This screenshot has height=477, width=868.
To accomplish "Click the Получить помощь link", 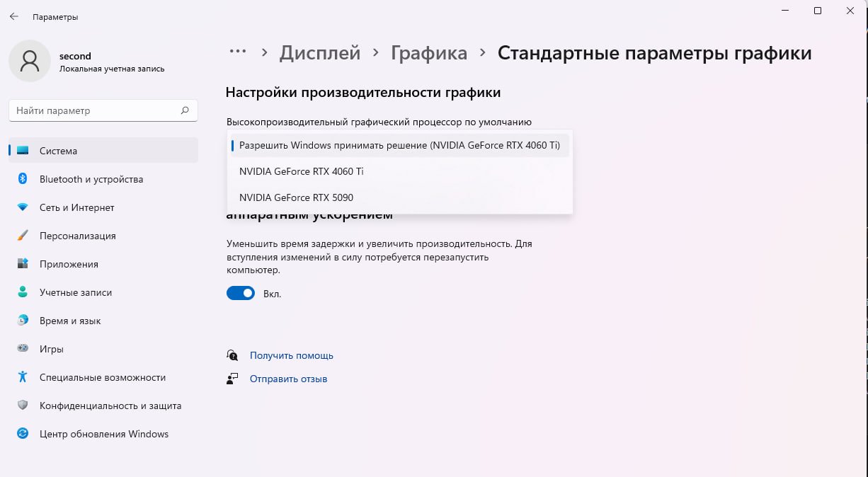I will [x=291, y=355].
